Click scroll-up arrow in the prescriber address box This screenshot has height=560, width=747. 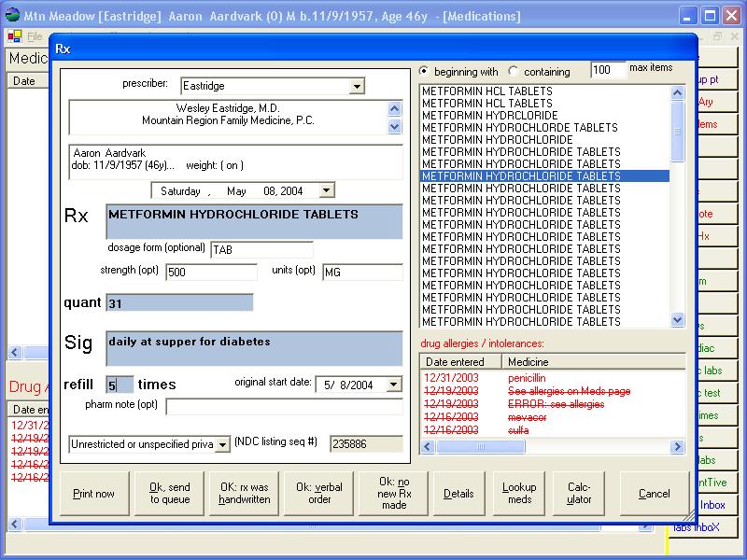395,108
